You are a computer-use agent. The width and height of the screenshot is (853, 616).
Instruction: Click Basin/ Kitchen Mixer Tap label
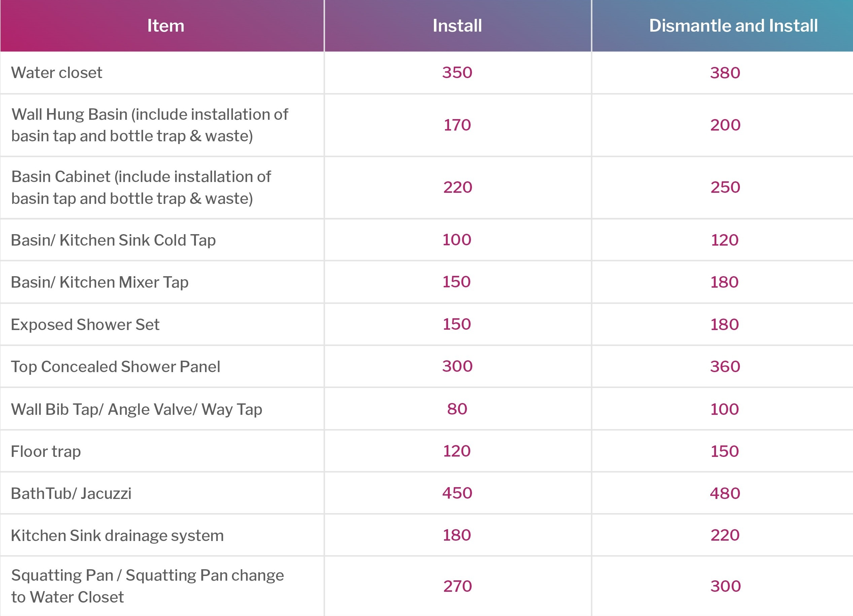[x=100, y=282]
